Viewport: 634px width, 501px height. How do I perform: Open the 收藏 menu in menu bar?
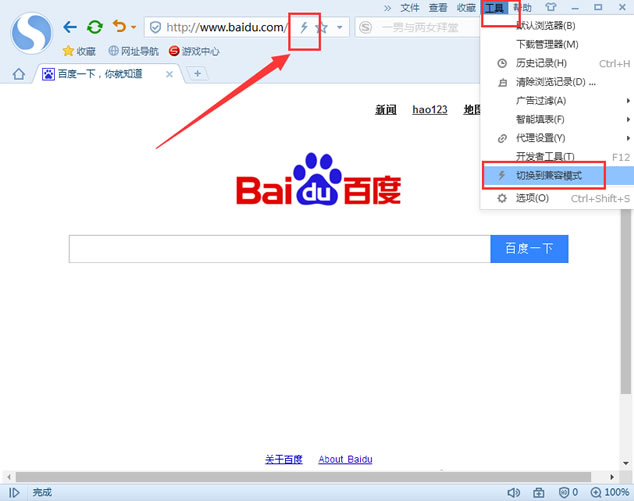pyautogui.click(x=466, y=8)
